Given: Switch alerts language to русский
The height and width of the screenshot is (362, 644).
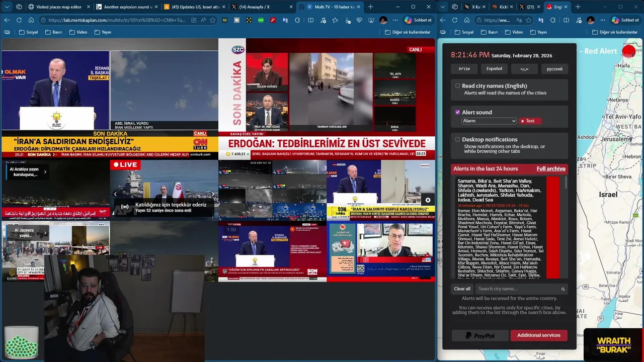Looking at the screenshot, I should pos(554,69).
